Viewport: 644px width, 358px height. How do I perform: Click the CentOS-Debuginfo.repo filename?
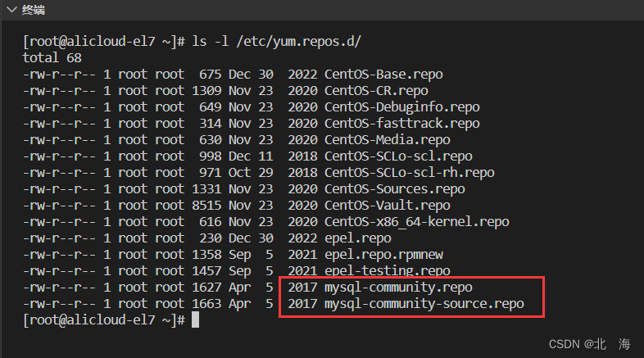point(402,107)
